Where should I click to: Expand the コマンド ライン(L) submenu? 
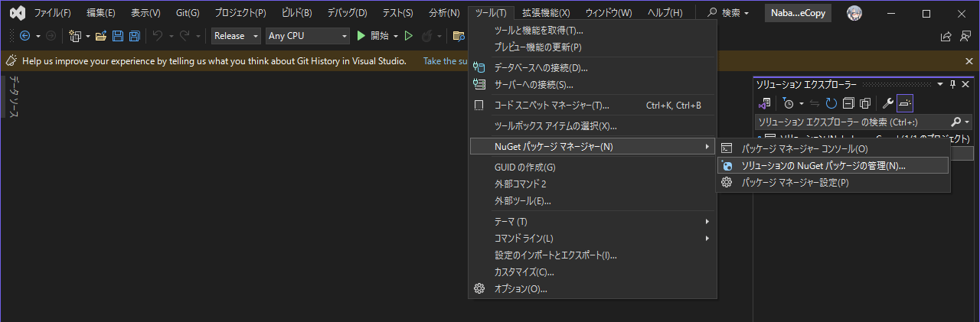pyautogui.click(x=593, y=238)
